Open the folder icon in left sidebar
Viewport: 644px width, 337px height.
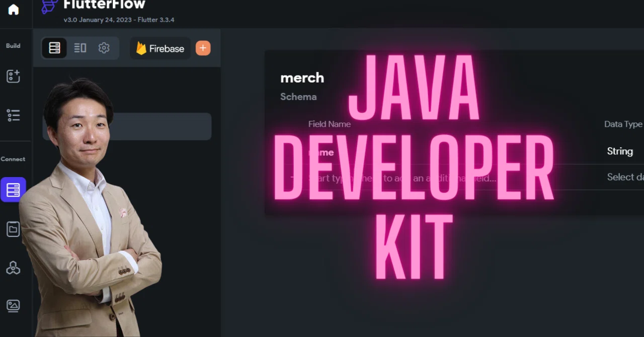click(x=13, y=229)
